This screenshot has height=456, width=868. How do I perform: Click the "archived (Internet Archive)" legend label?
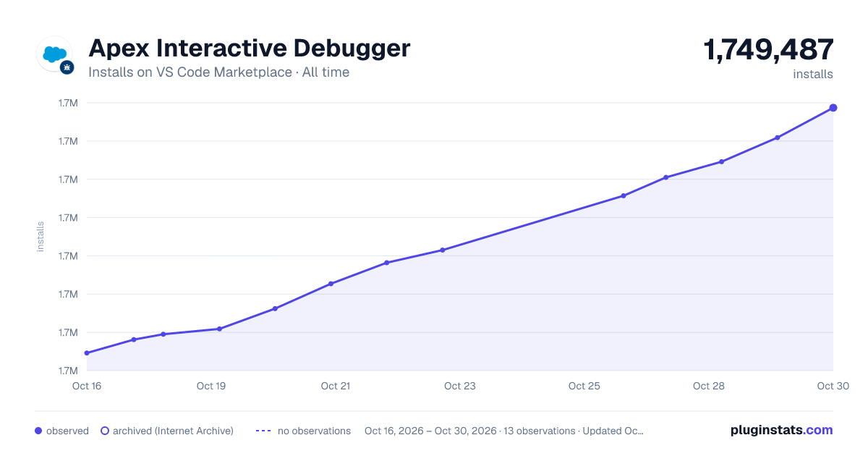click(x=173, y=431)
